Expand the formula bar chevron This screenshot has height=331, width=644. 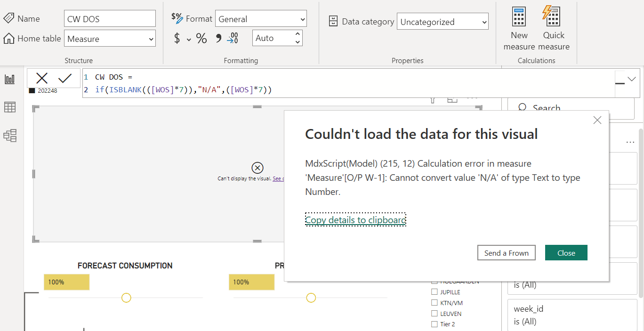coord(631,79)
